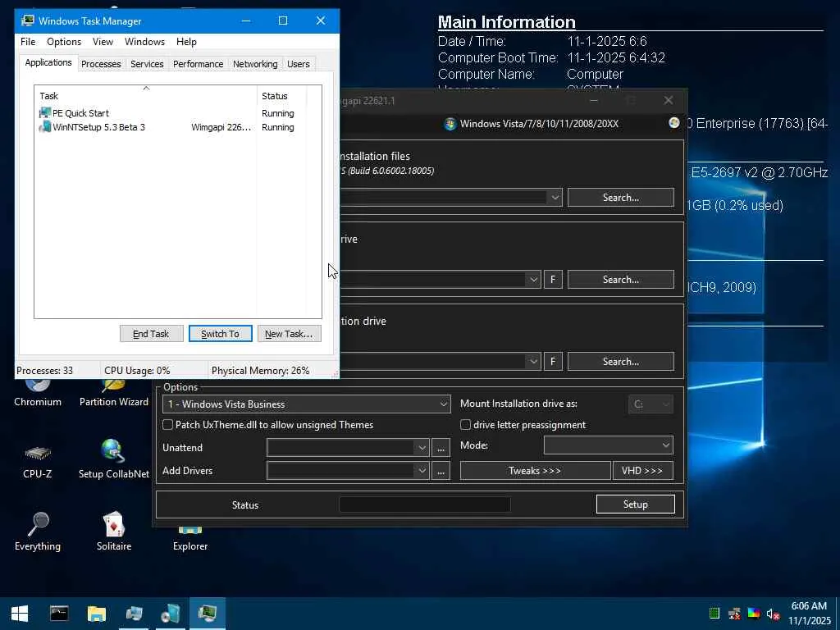
Task: Expand the Mode combo box
Action: [665, 445]
